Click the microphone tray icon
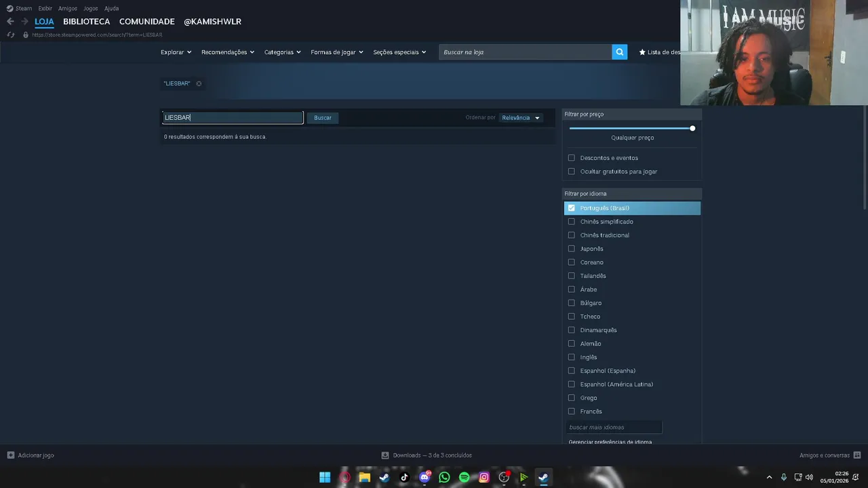Viewport: 868px width, 488px height. 784,477
